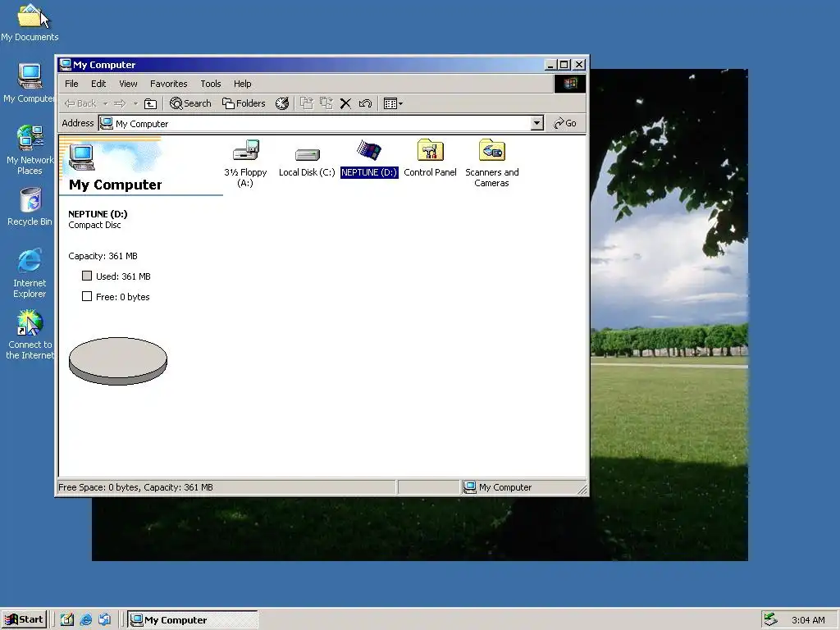
Task: Launch Outlook Express from quick launch
Action: pos(104,620)
